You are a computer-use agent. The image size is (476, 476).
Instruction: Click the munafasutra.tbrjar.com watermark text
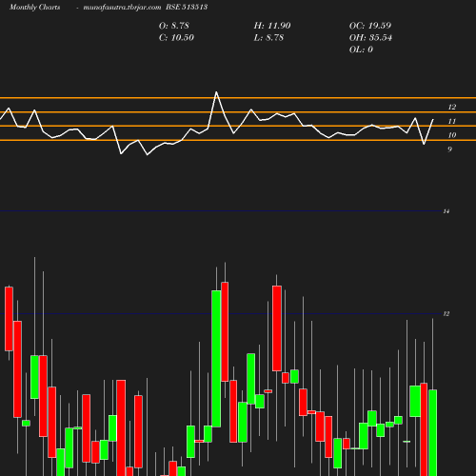pos(122,8)
